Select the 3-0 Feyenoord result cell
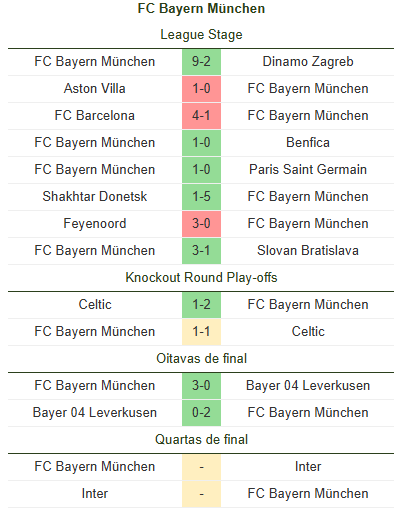The image size is (394, 520). coord(201,224)
